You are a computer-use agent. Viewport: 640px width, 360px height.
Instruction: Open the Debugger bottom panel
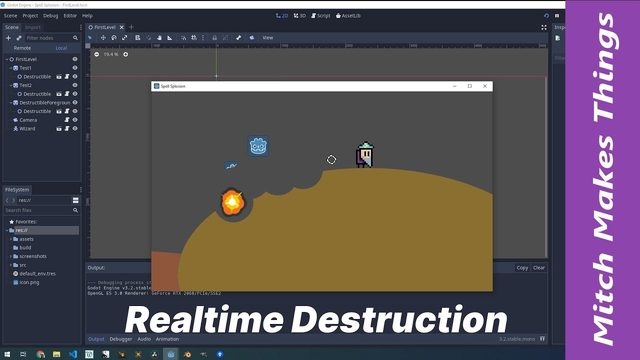121,339
